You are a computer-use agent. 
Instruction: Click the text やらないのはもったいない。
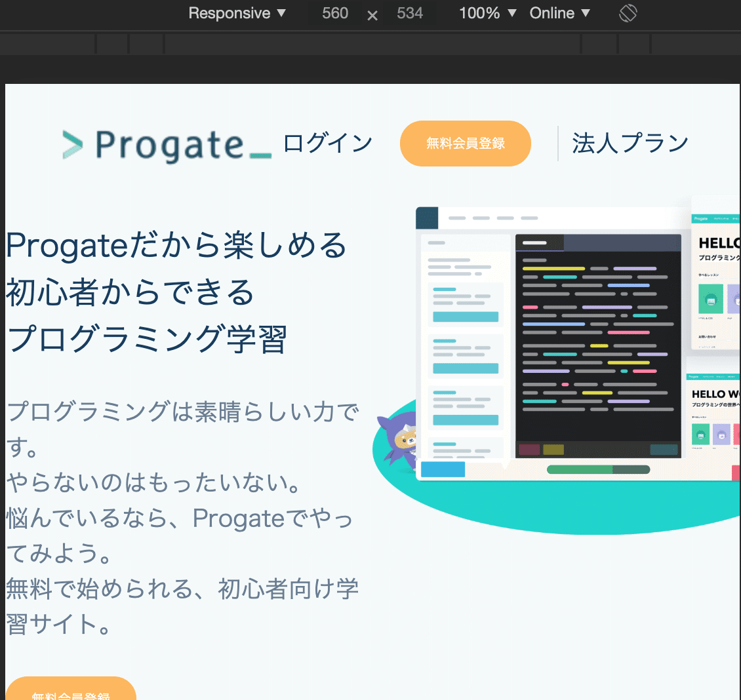pos(154,482)
